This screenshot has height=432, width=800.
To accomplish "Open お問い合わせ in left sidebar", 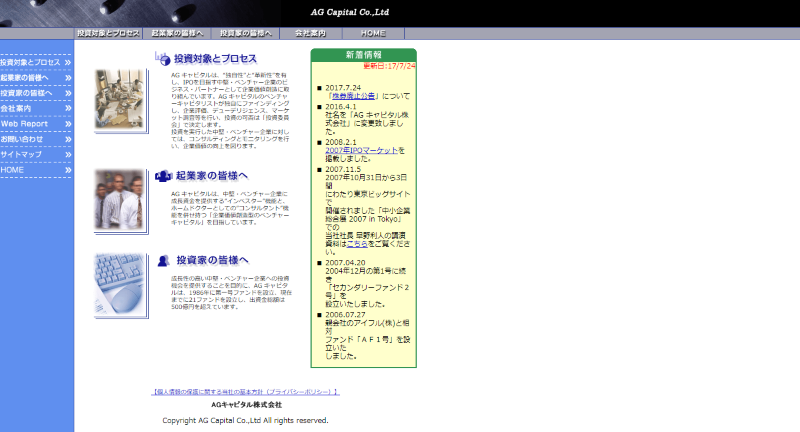I will point(21,139).
